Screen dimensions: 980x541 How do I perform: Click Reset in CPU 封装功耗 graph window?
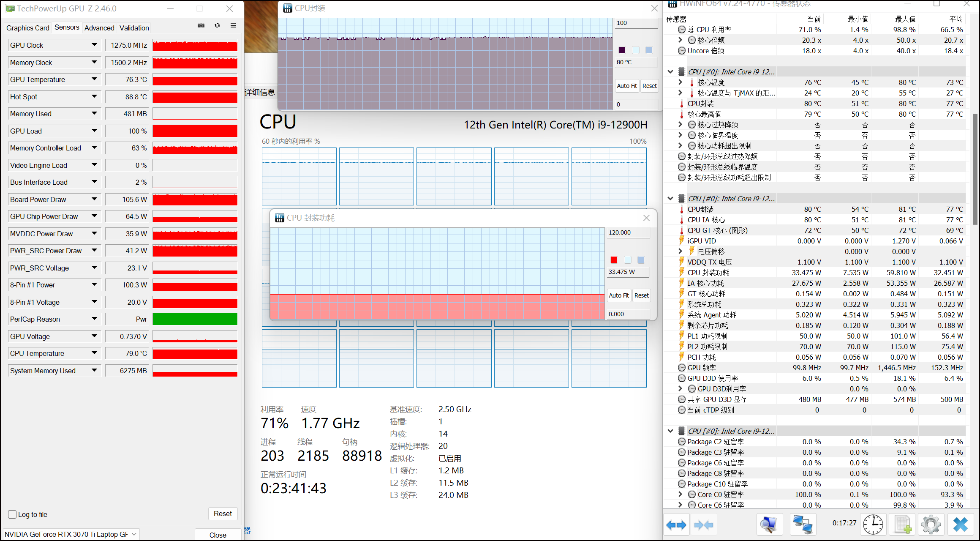point(641,295)
